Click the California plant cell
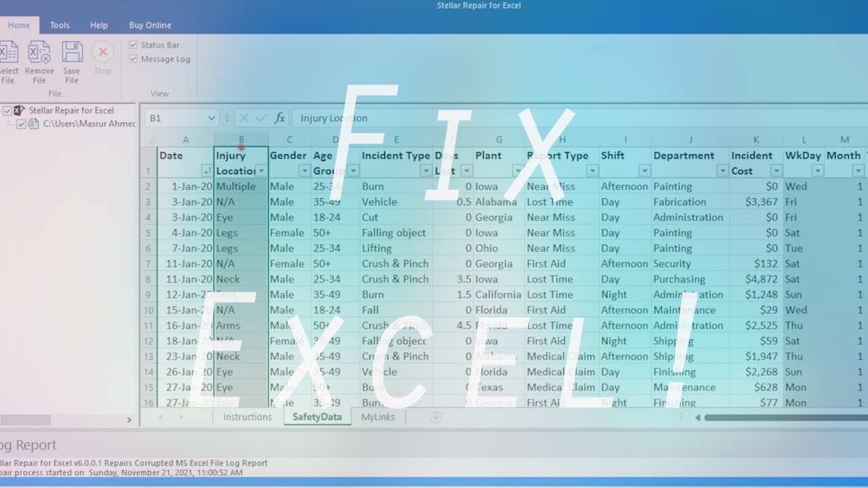This screenshot has height=488, width=868. [498, 295]
